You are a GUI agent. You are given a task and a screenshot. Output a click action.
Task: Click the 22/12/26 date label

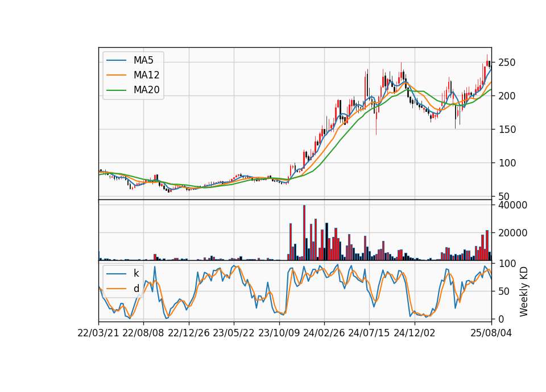189,333
